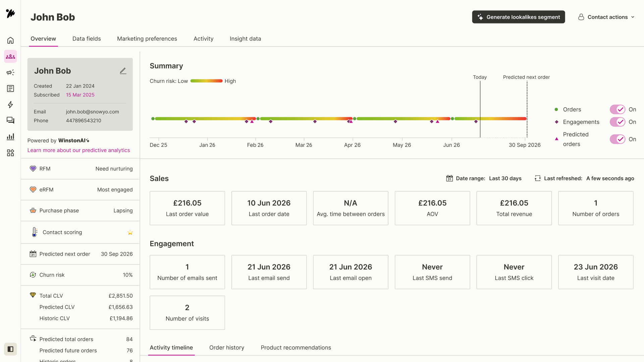Click the Churn risk 10% value
The width and height of the screenshot is (644, 362).
[x=128, y=275]
